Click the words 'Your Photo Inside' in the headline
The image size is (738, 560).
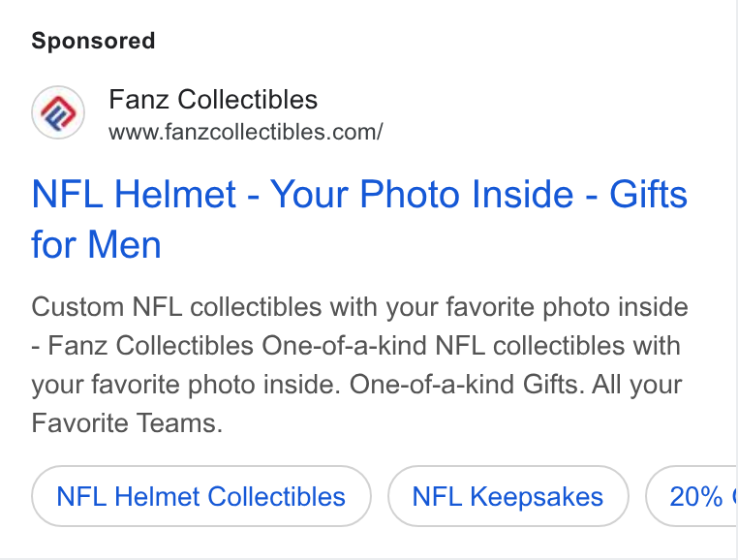[x=421, y=194]
